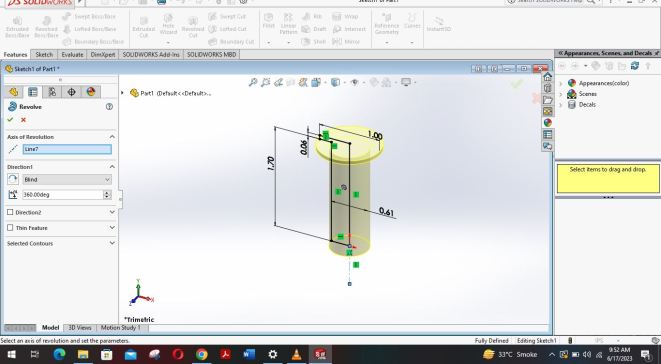This screenshot has width=661, height=364.
Task: Click the refresh icon in Appearances pane
Action: pos(635,66)
